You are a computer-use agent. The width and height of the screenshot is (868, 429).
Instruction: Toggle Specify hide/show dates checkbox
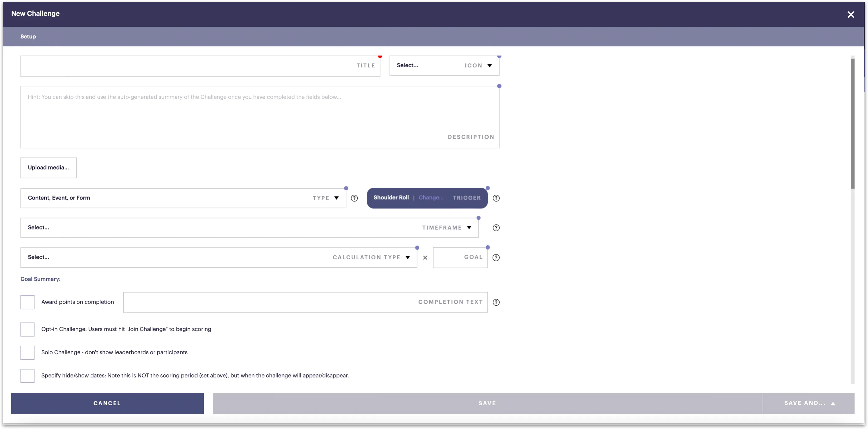pyautogui.click(x=27, y=376)
